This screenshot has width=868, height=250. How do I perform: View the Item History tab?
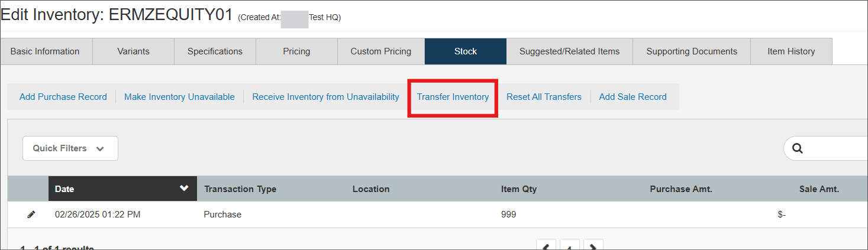[x=791, y=51]
